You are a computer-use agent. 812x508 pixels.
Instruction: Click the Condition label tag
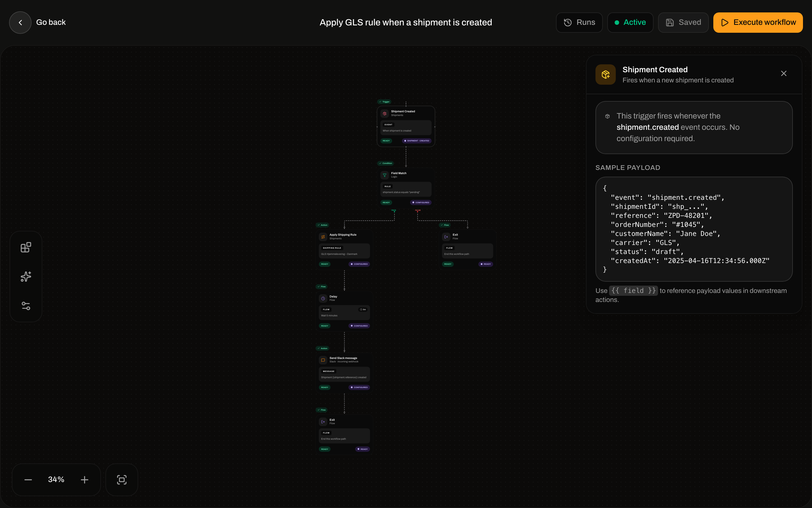click(385, 163)
